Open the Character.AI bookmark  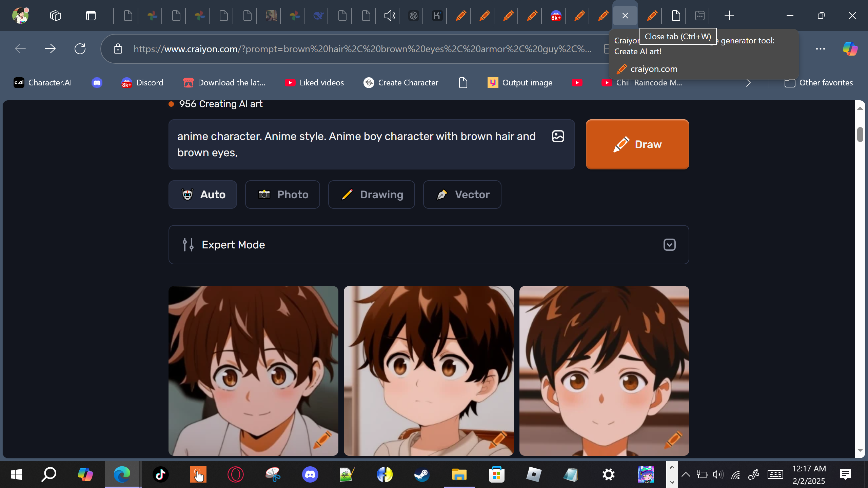click(43, 83)
